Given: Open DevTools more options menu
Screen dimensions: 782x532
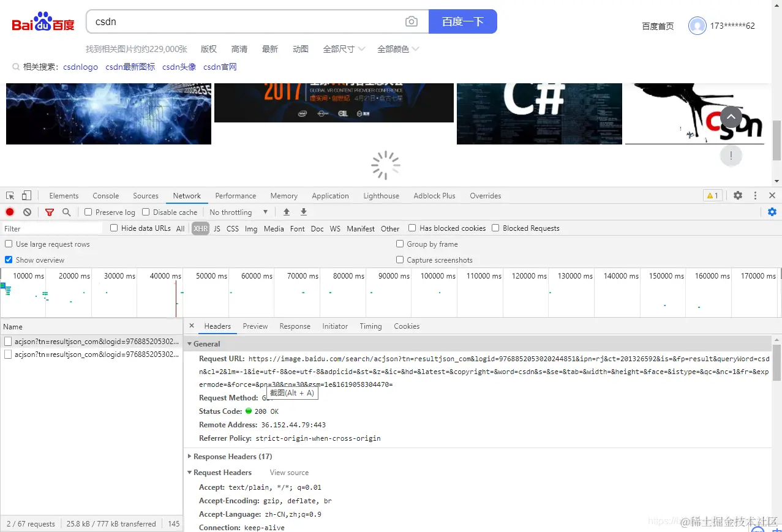Looking at the screenshot, I should coord(755,195).
